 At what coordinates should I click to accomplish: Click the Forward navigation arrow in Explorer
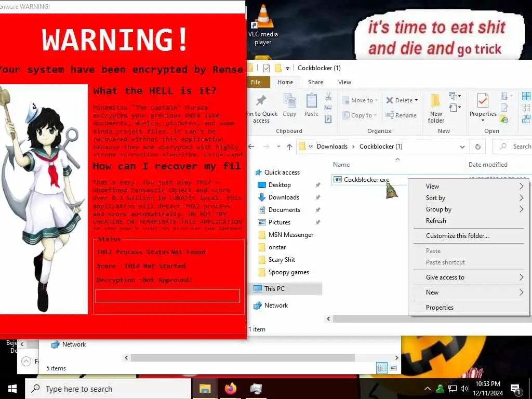click(267, 147)
